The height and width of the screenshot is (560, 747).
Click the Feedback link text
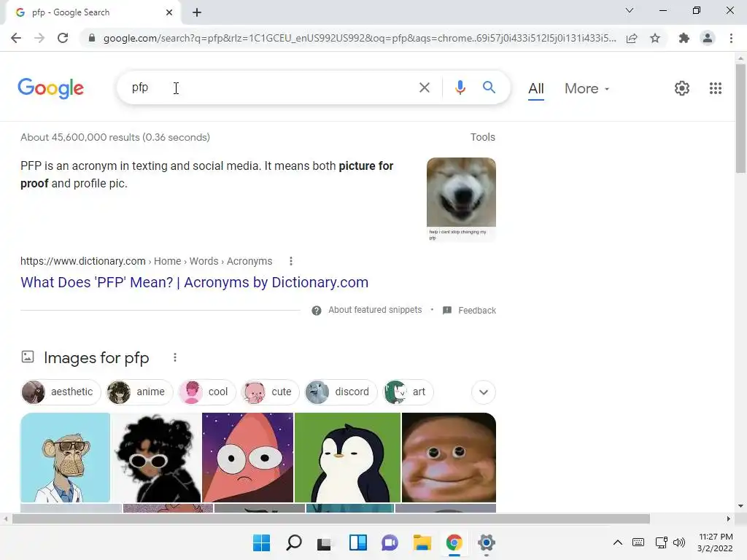[x=477, y=311]
